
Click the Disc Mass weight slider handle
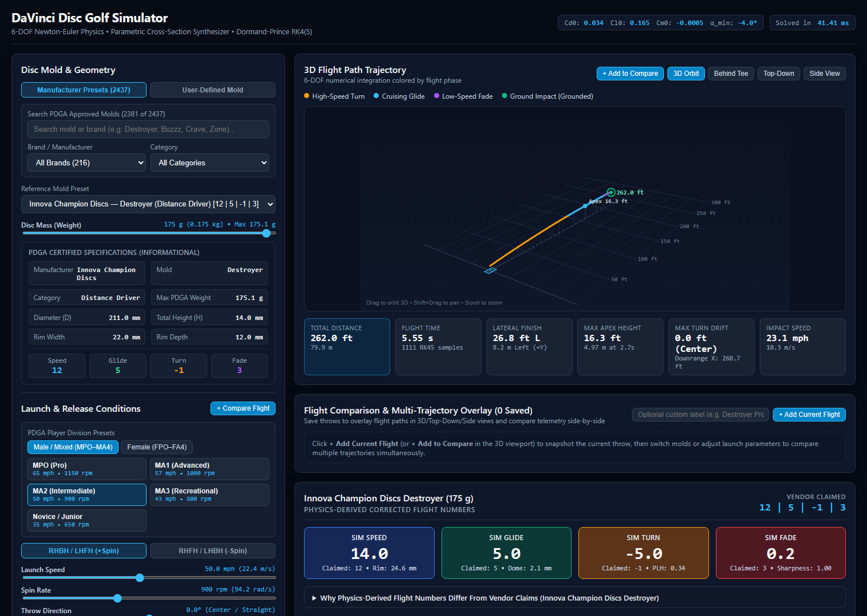(x=266, y=233)
